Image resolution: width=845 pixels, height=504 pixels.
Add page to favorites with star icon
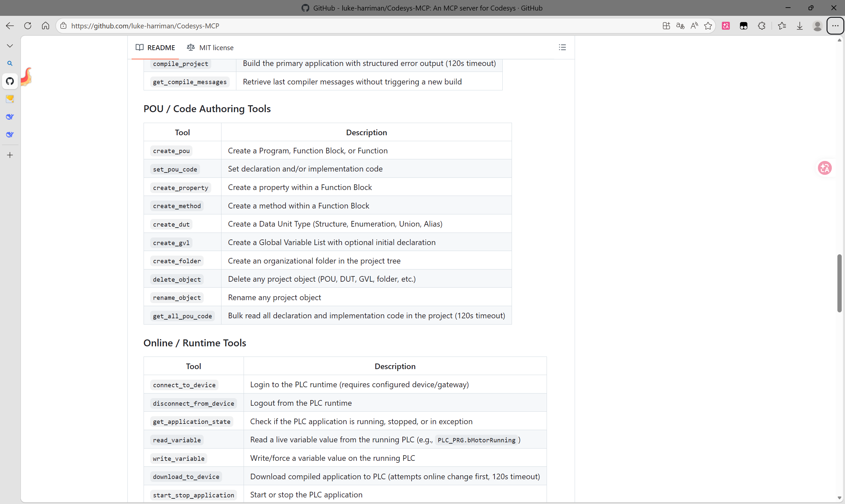pyautogui.click(x=708, y=26)
